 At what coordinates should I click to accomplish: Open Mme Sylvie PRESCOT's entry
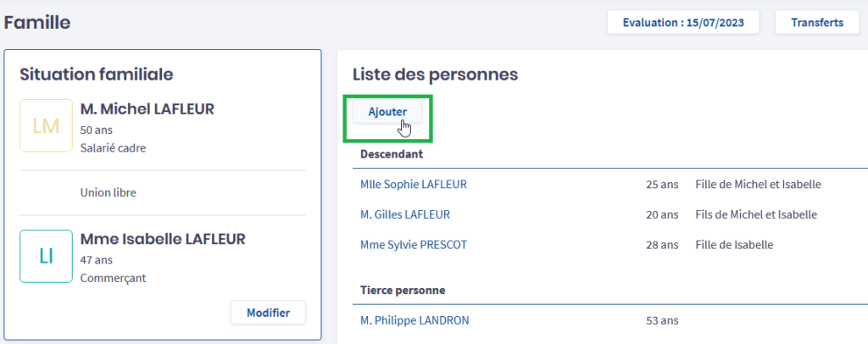click(x=414, y=245)
